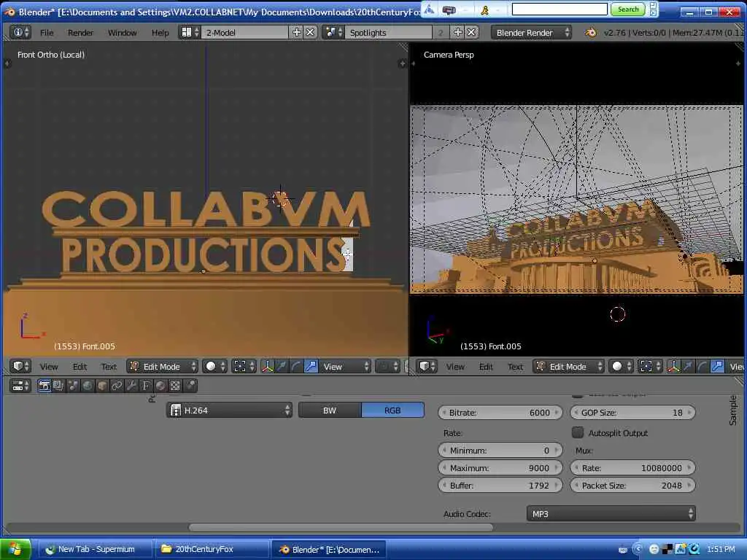Click the Buffer 1792 field

pyautogui.click(x=500, y=485)
